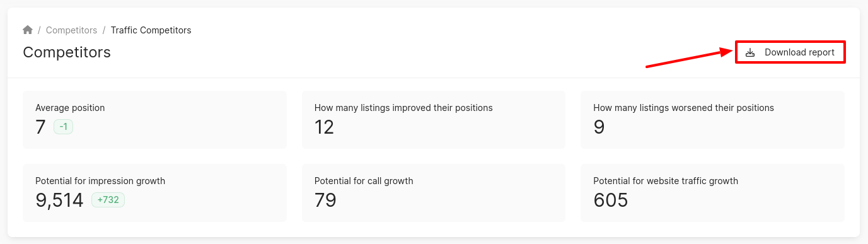The height and width of the screenshot is (244, 868).
Task: Select the Potential for website traffic growth label
Action: click(x=666, y=181)
